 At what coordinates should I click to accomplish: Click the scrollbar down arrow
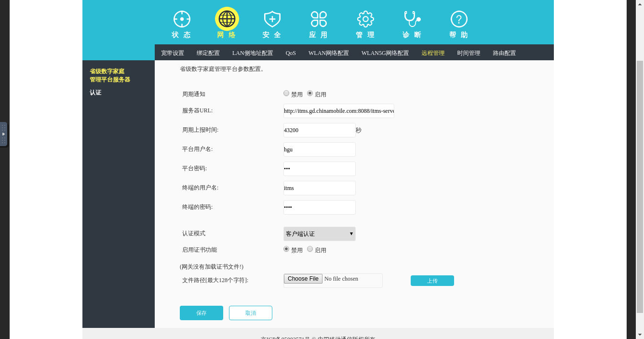point(640,334)
